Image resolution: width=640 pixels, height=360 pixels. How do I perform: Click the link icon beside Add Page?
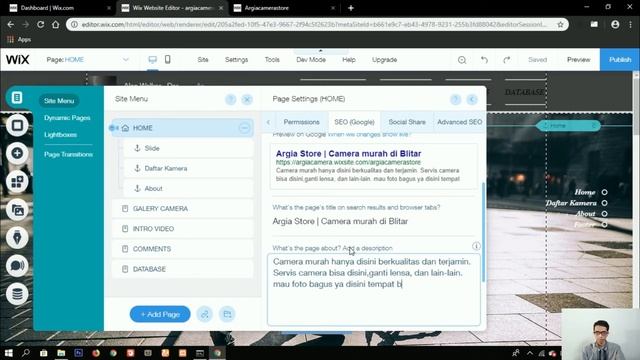pos(204,314)
